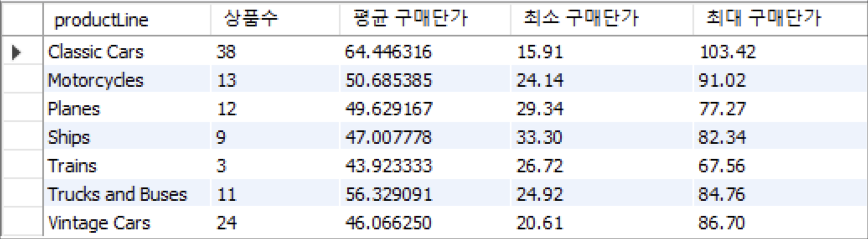This screenshot has width=868, height=239.
Task: Pick maximum price 86.70
Action: 780,222
